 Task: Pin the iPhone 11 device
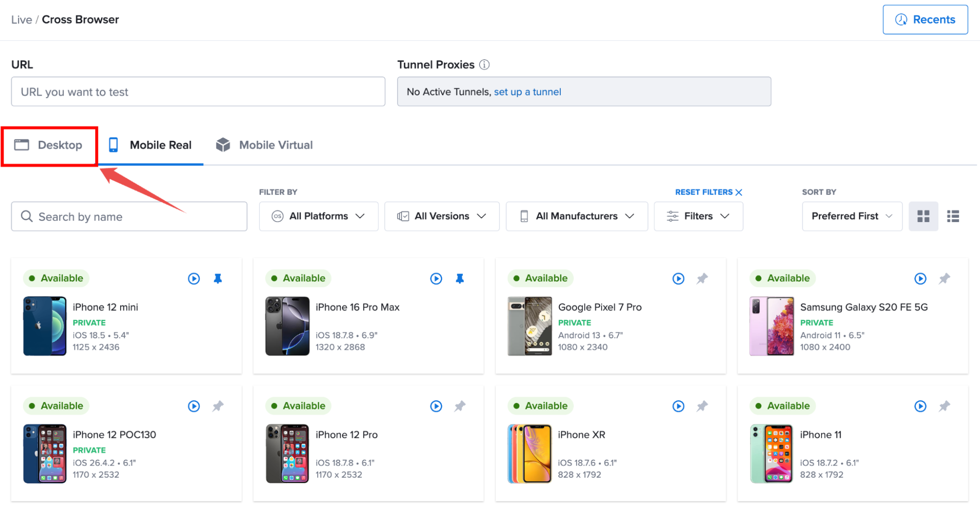pyautogui.click(x=944, y=406)
